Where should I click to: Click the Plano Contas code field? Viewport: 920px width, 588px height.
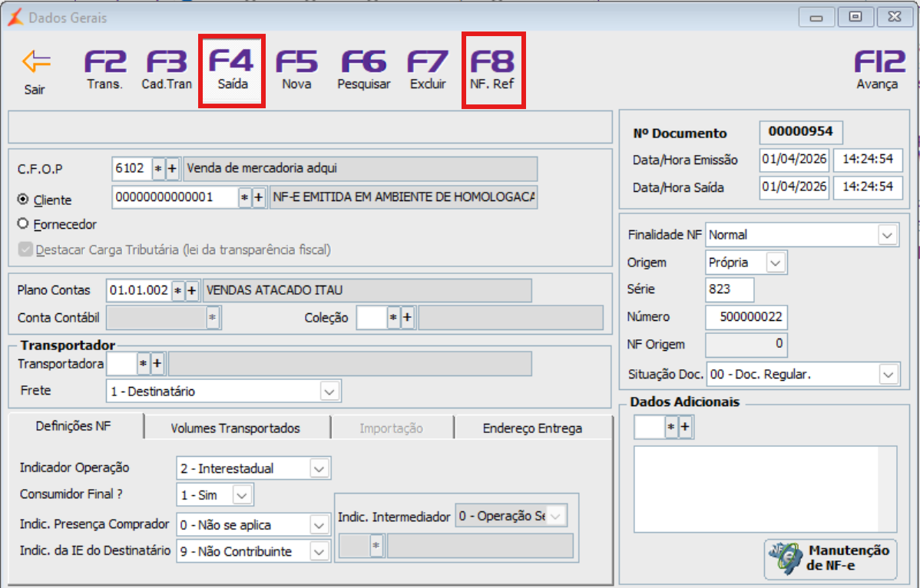[139, 290]
